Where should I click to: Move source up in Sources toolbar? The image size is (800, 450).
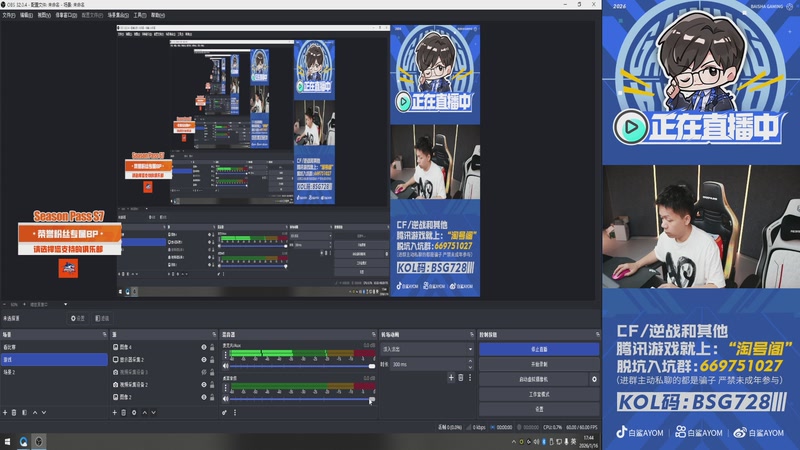click(x=144, y=412)
